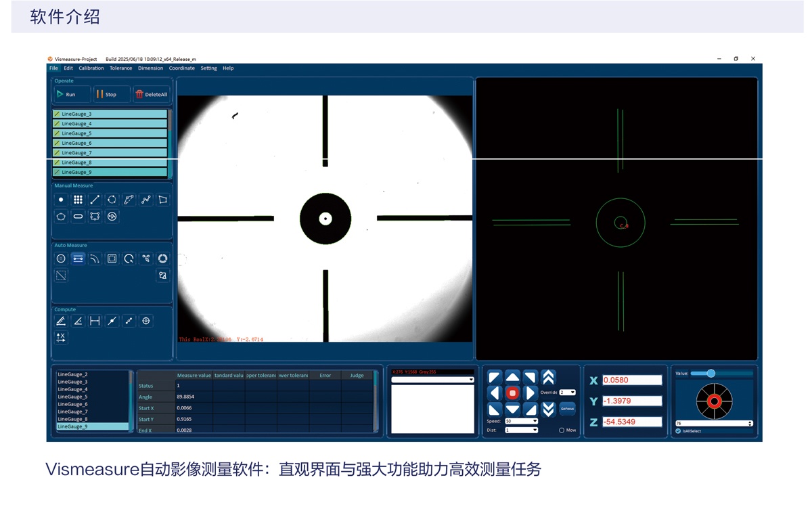Click the GoFocus button

pyautogui.click(x=567, y=409)
